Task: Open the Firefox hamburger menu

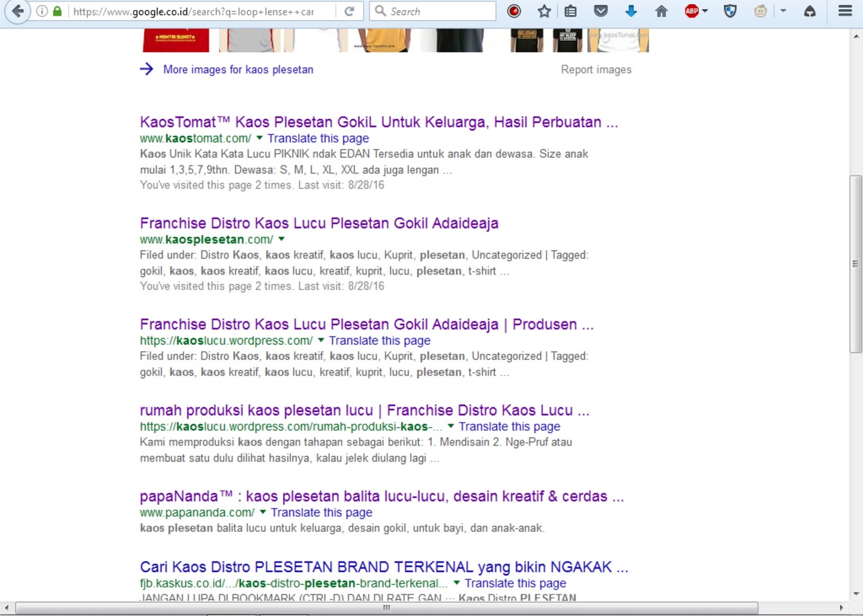Action: (x=845, y=11)
